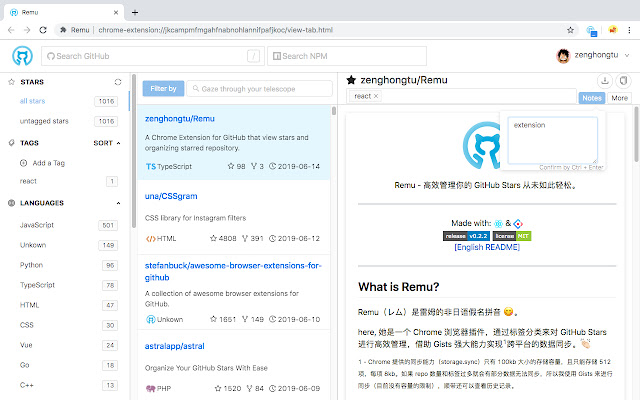Open a new browser tab with the plus
640x400 pixels.
pos(135,12)
